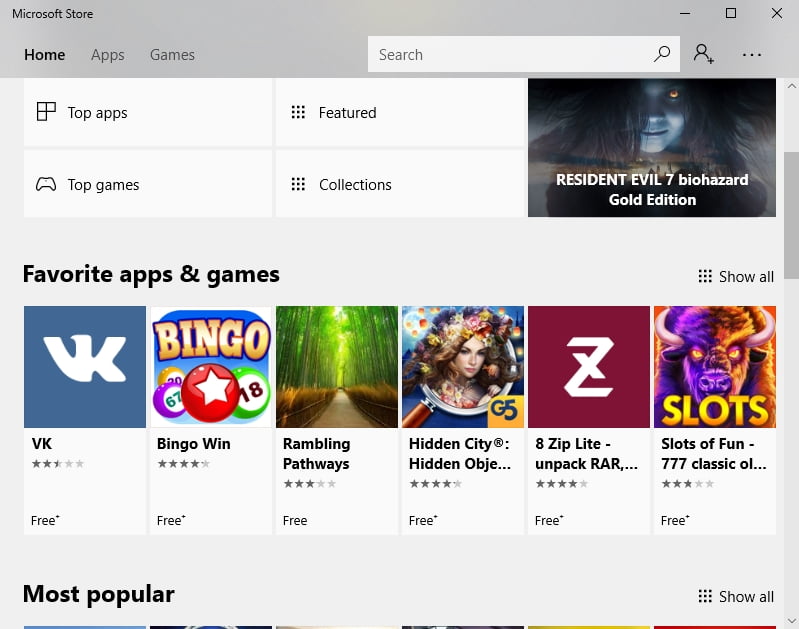
Task: Open the Top apps tile
Action: point(148,112)
